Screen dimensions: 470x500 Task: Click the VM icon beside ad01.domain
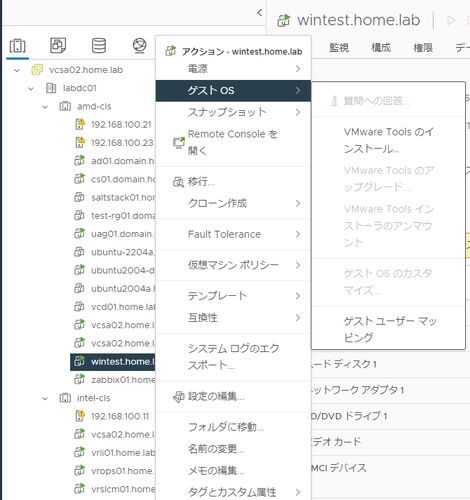(x=79, y=161)
